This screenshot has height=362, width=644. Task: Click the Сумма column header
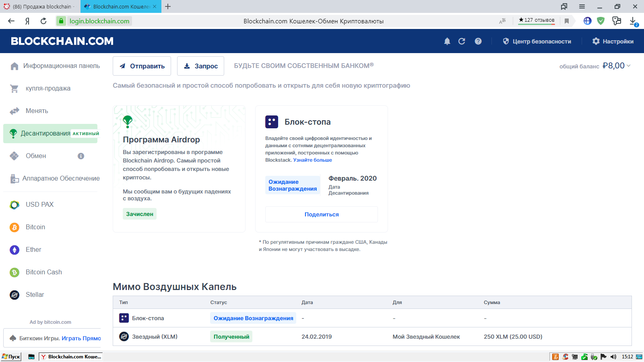pos(492,302)
